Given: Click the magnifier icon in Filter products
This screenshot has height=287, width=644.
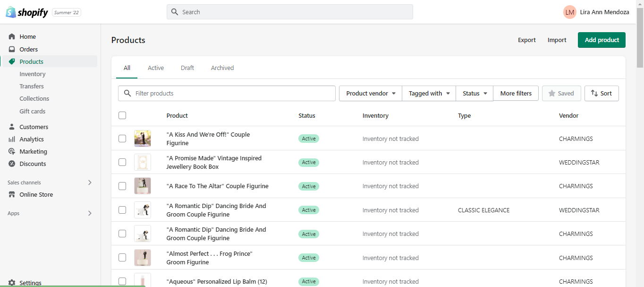Looking at the screenshot, I should click(127, 93).
